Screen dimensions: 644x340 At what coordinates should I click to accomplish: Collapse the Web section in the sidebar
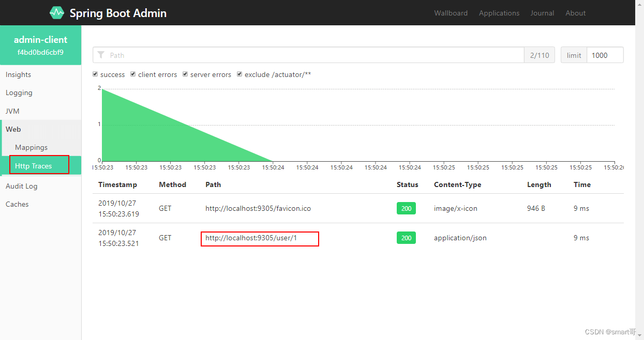coord(13,129)
